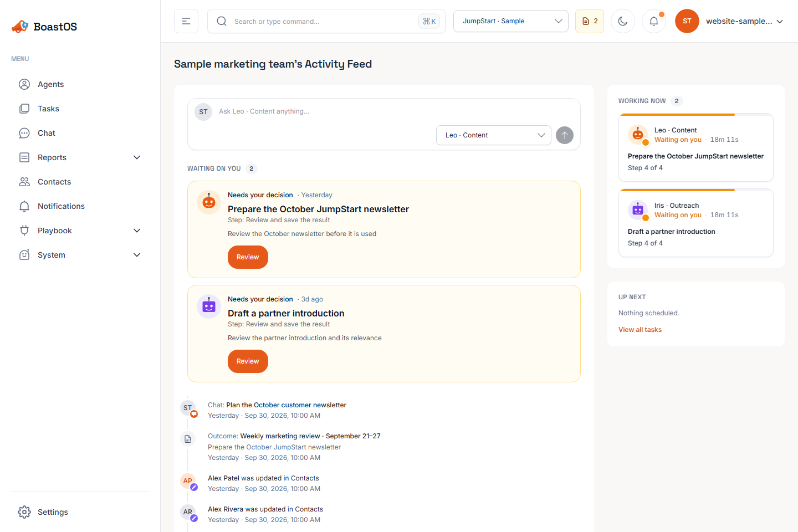Send message with the arrow-up button
The width and height of the screenshot is (798, 532).
pos(565,135)
